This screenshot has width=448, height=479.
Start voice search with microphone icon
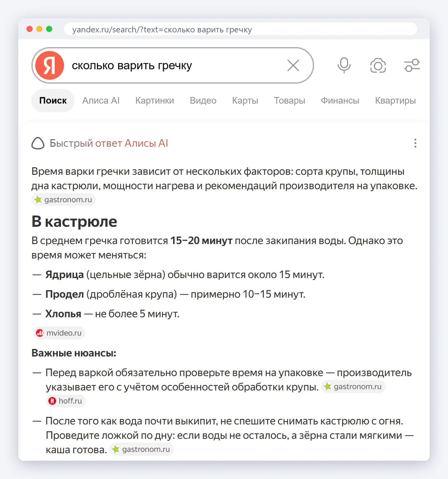click(x=344, y=65)
